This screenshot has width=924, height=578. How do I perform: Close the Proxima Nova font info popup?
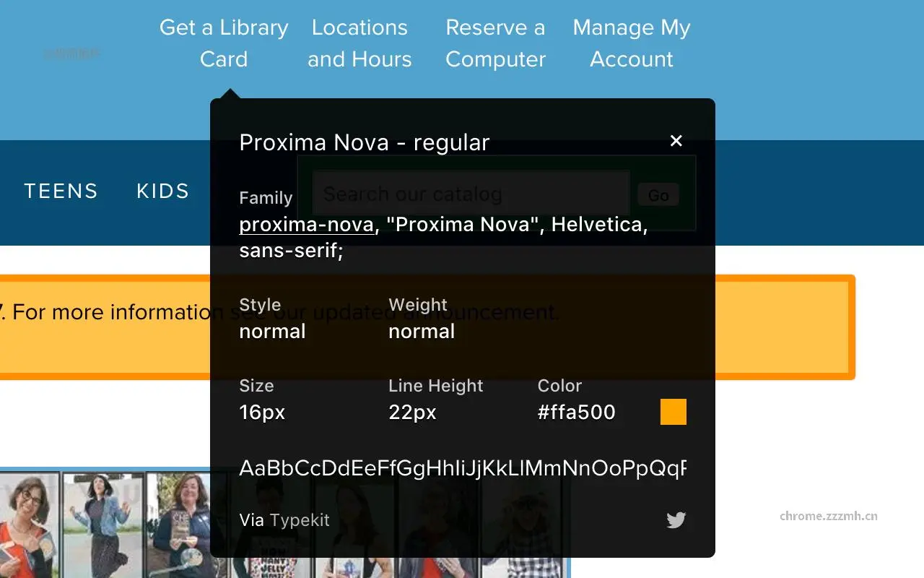[x=676, y=141]
